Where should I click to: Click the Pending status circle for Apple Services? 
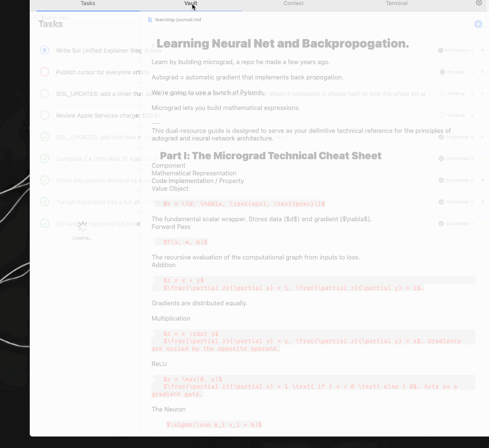442,116
